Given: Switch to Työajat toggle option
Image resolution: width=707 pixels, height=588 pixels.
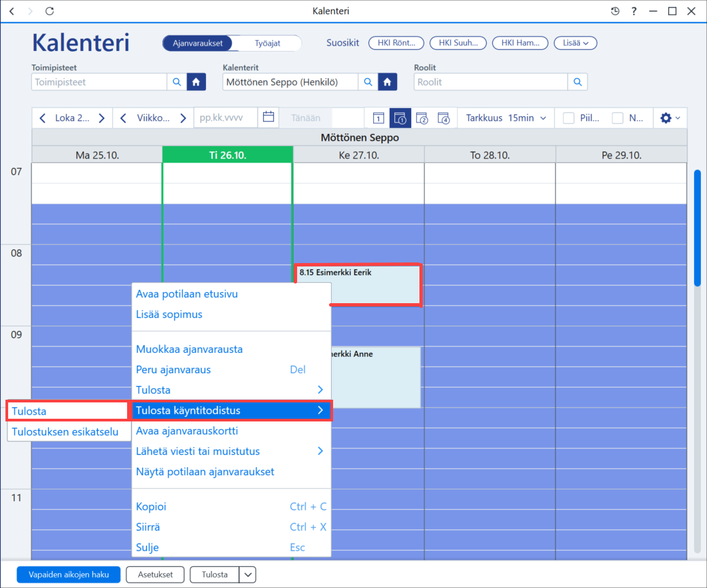Looking at the screenshot, I should coord(267,44).
